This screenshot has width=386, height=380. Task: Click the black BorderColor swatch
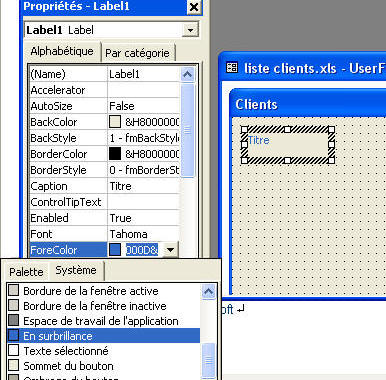point(115,154)
